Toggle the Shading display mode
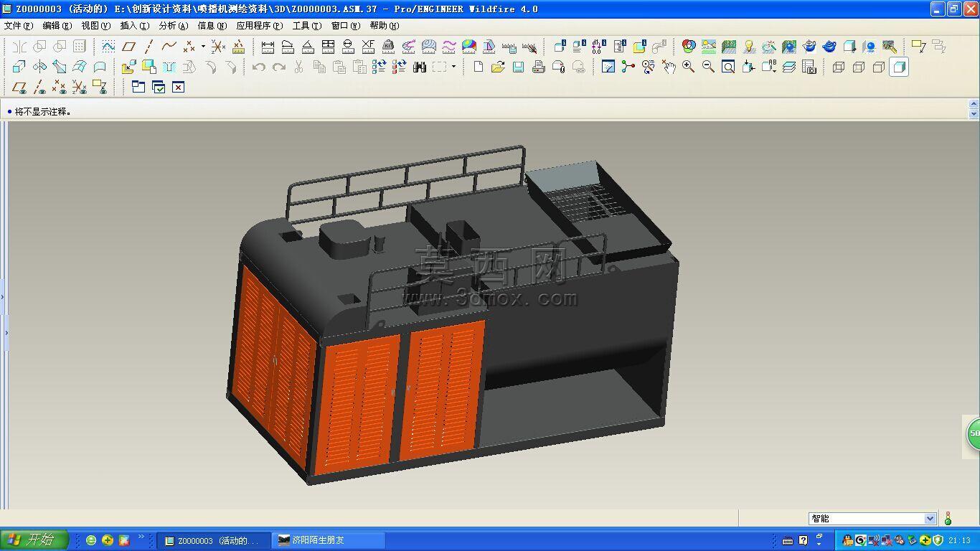The width and height of the screenshot is (980, 551). pyautogui.click(x=898, y=67)
